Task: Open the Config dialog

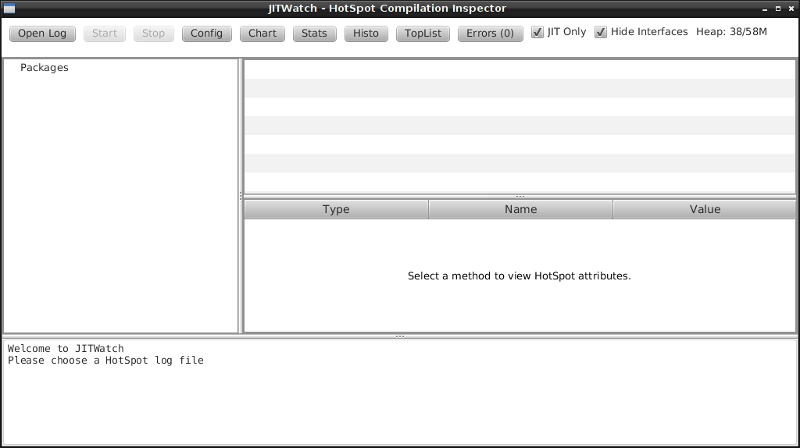Action: point(207,34)
